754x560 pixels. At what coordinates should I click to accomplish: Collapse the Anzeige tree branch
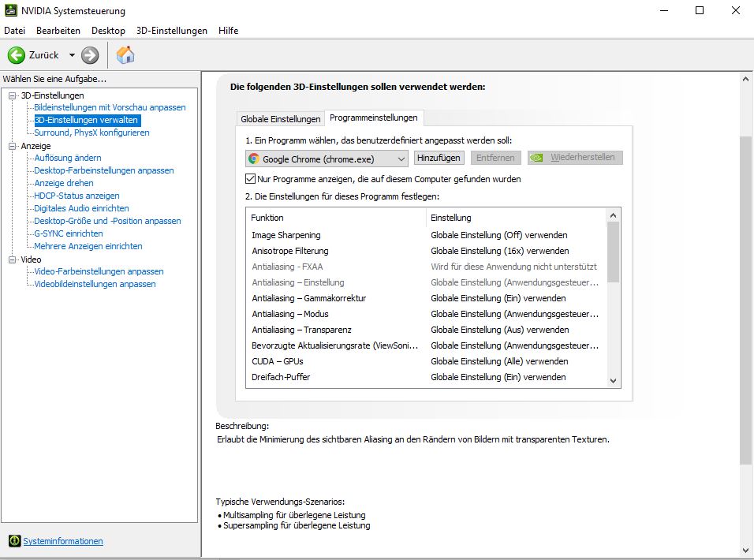[11, 145]
